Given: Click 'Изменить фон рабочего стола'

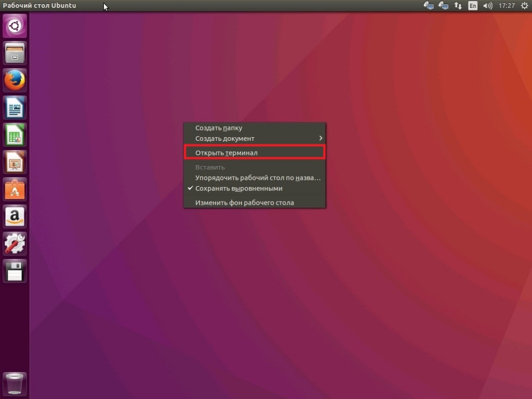Looking at the screenshot, I should (244, 203).
